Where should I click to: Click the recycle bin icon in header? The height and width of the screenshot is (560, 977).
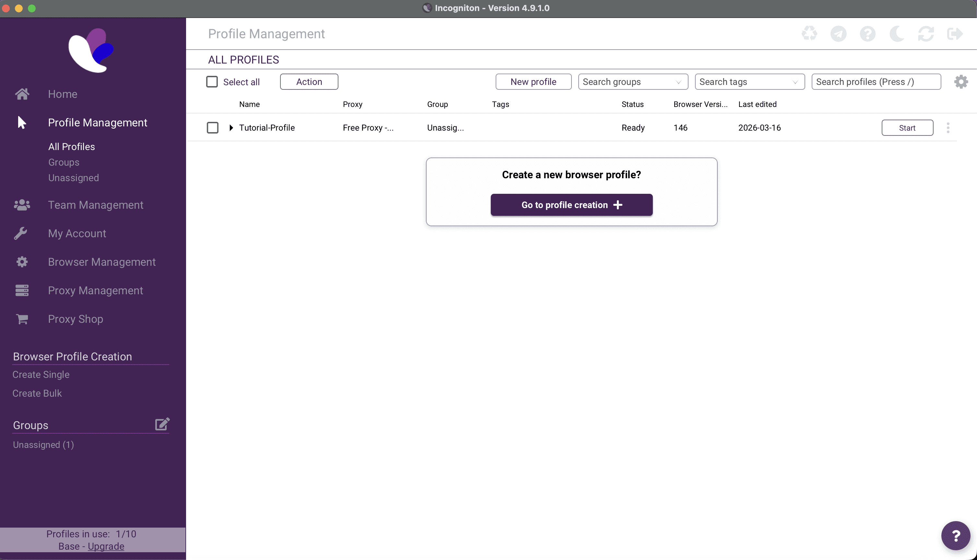coord(809,33)
